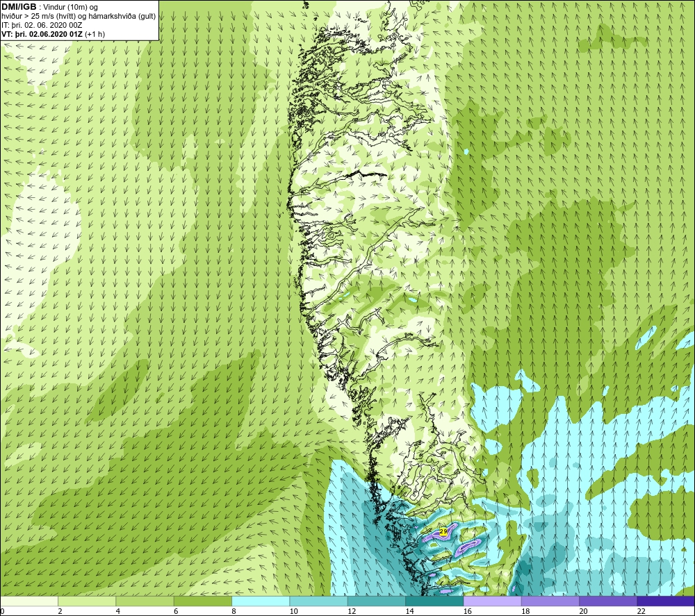The height and width of the screenshot is (616, 695).
Task: Click the medium purple 18–20 m/s swatch
Action: click(x=550, y=601)
